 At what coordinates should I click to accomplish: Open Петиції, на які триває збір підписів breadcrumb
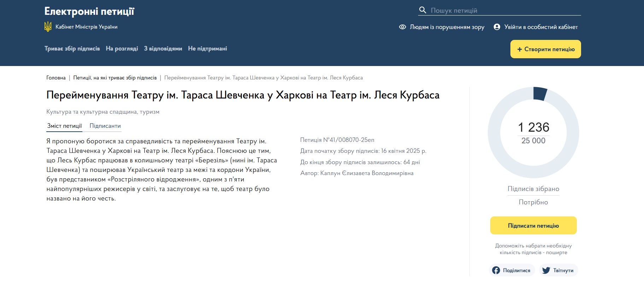(115, 78)
